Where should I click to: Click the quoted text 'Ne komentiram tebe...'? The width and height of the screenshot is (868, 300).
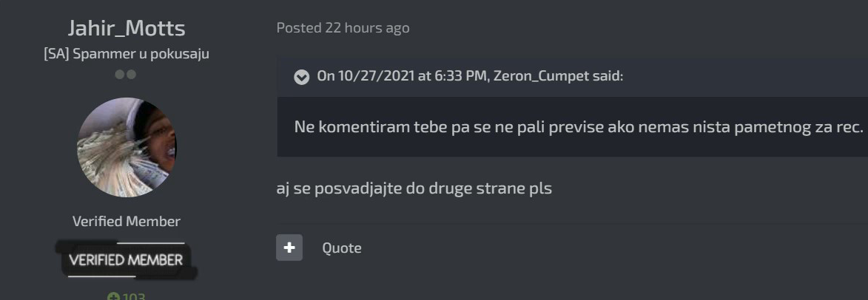(x=579, y=128)
